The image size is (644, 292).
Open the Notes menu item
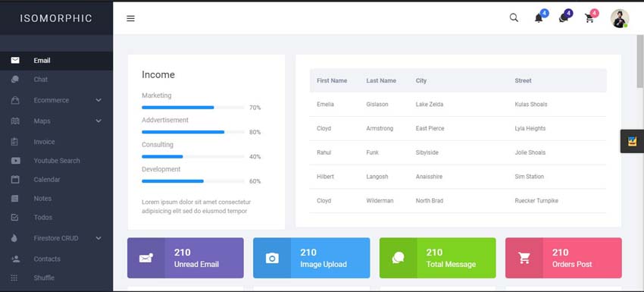[56, 199]
